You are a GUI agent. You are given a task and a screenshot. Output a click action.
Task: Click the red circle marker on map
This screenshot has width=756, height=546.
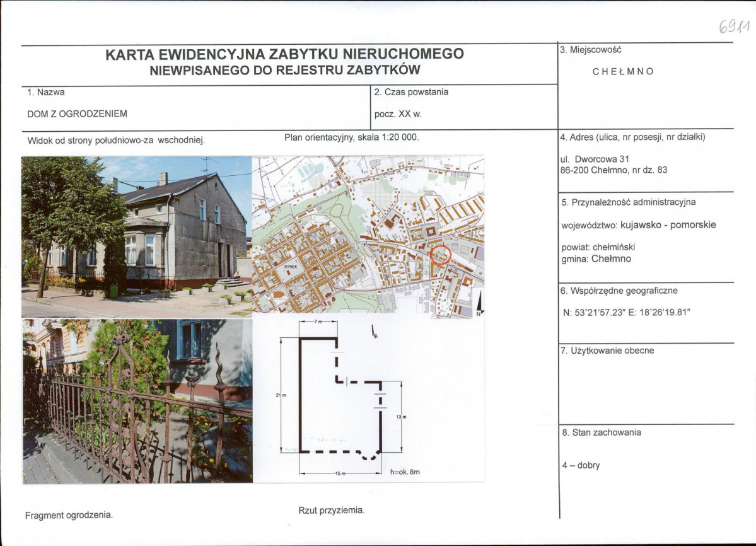(x=441, y=255)
